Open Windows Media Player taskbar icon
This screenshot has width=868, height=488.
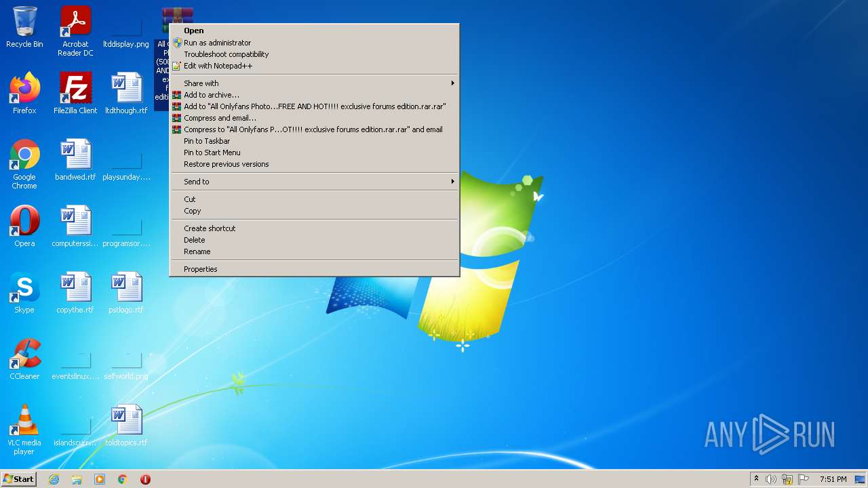pos(100,479)
